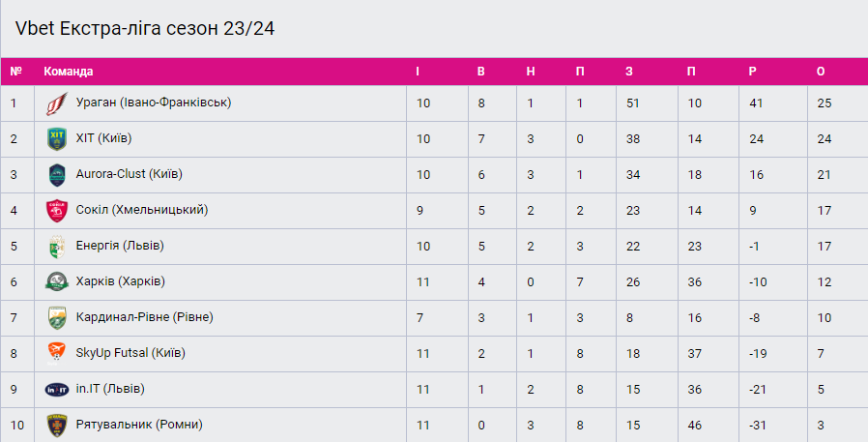Open the Ураган (Івано-Франківськ) team link
The height and width of the screenshot is (442, 868).
153,102
